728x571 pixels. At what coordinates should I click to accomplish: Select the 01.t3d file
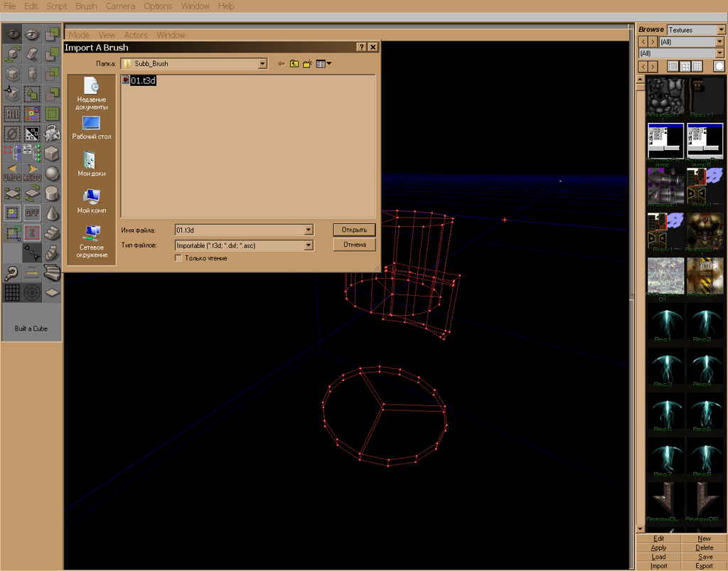point(142,81)
